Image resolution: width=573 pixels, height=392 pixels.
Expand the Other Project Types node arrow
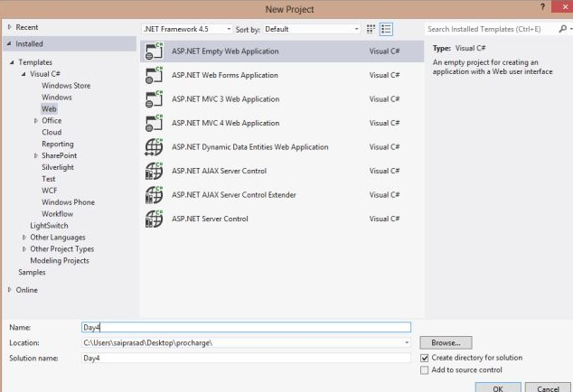pyautogui.click(x=24, y=249)
